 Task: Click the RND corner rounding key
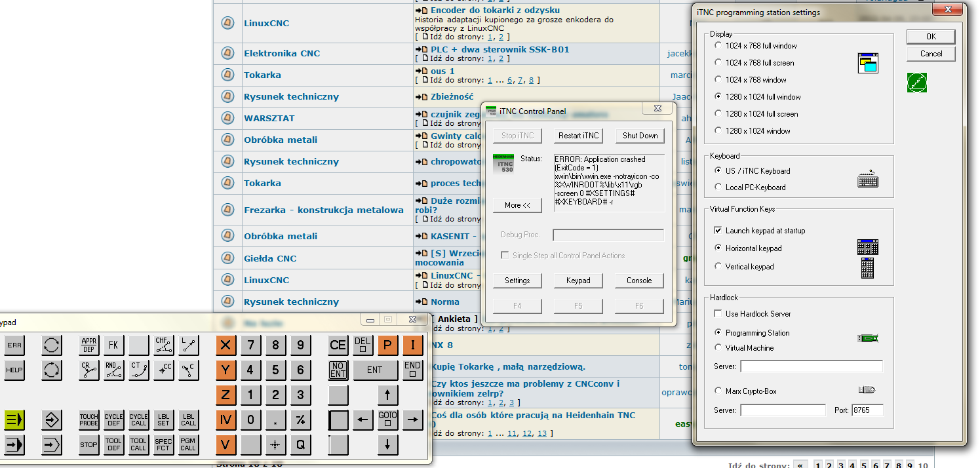114,370
